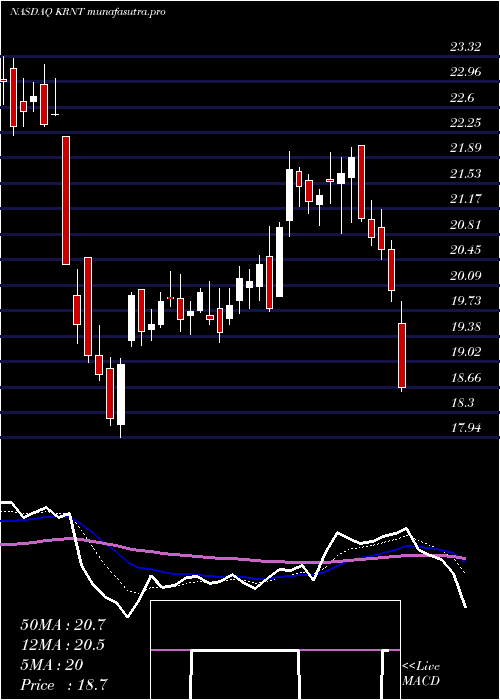
Task: Click the 20.09 price axis label
Action: (x=466, y=276)
